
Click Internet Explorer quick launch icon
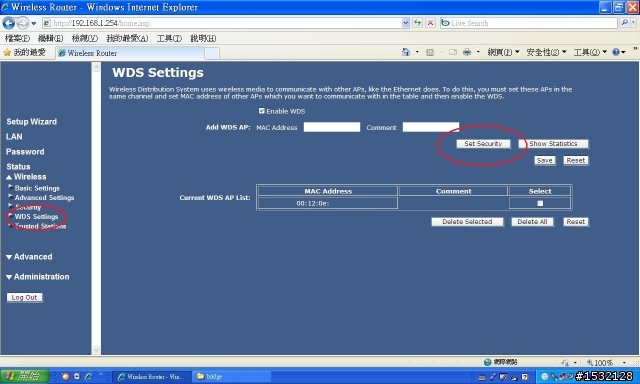(89, 377)
